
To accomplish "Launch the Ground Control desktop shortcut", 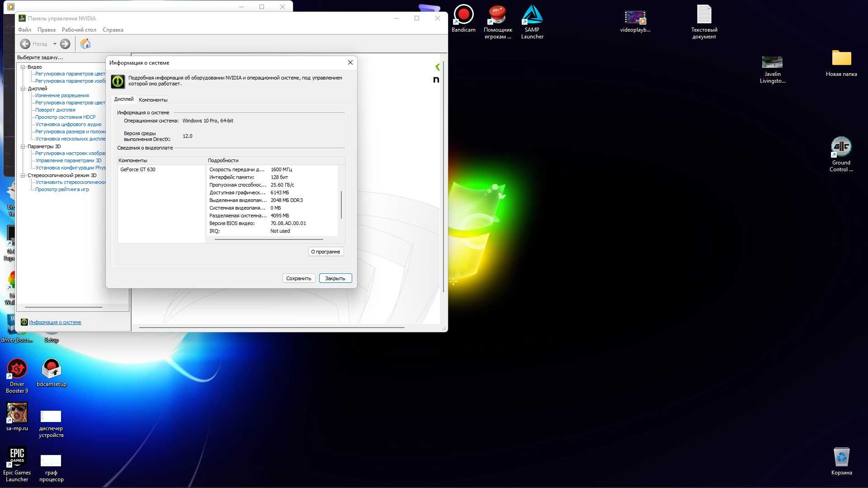I will coord(841,154).
